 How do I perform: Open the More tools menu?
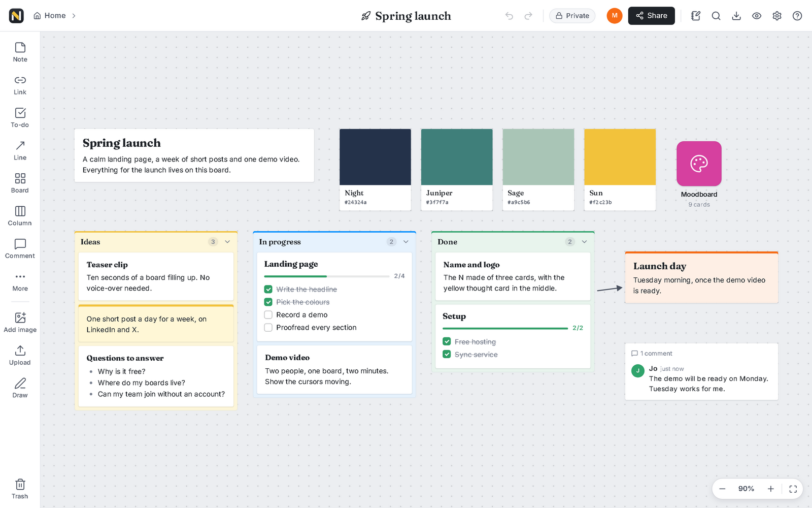point(20,282)
